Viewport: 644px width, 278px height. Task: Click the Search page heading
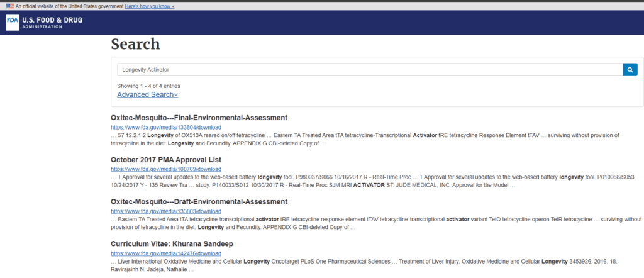pos(136,44)
